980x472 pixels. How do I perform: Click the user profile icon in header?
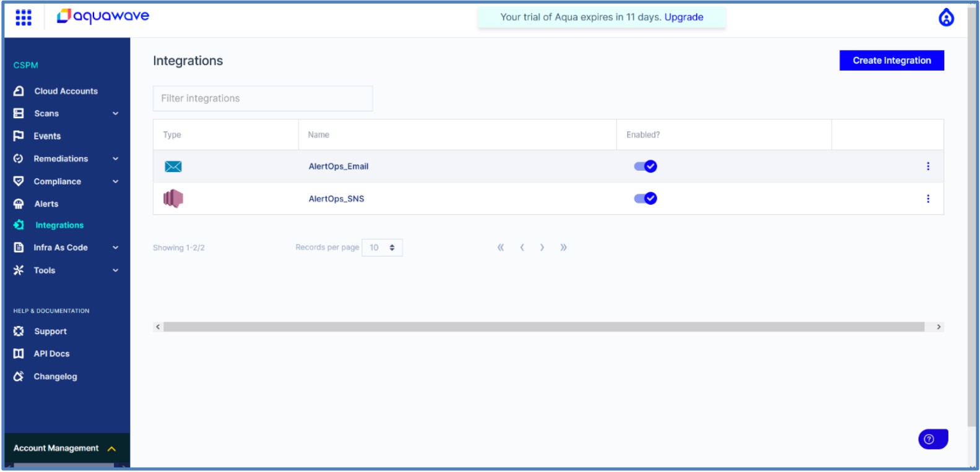click(945, 18)
